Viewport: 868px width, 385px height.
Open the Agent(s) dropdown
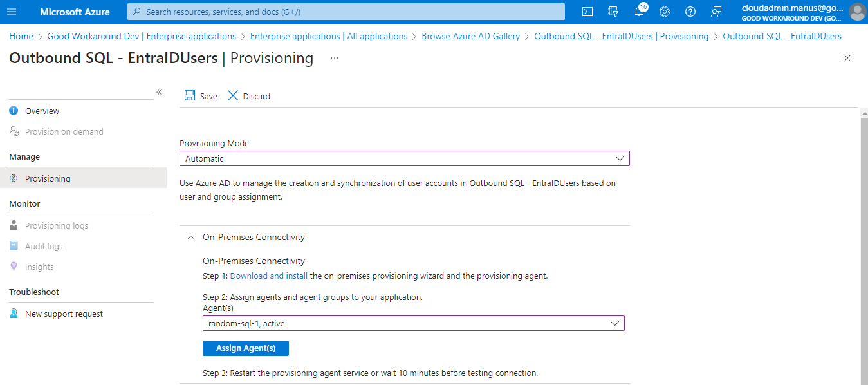pos(413,323)
